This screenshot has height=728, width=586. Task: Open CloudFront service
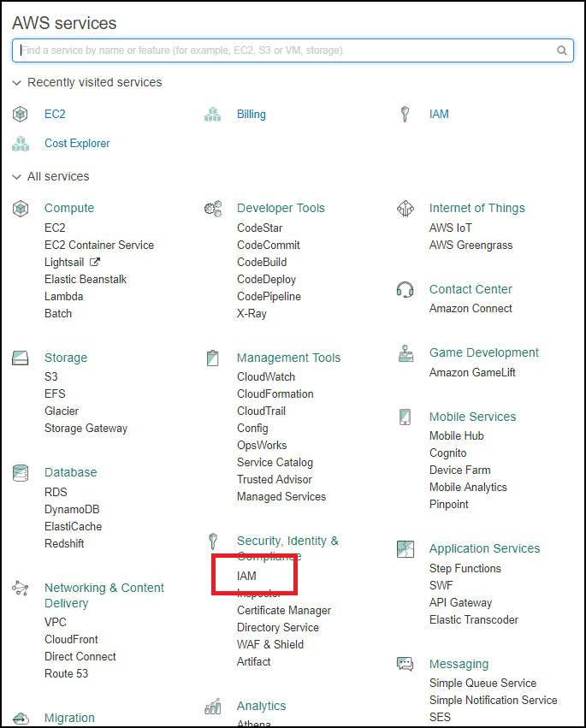pyautogui.click(x=71, y=640)
